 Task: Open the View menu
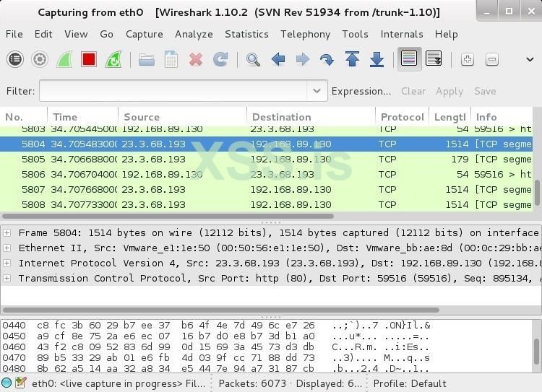(76, 34)
